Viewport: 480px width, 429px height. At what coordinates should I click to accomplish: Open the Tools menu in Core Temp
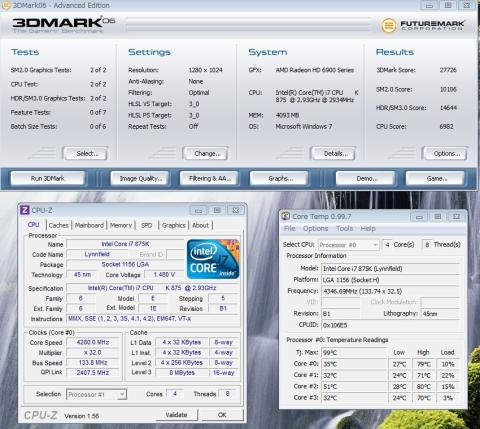(344, 229)
